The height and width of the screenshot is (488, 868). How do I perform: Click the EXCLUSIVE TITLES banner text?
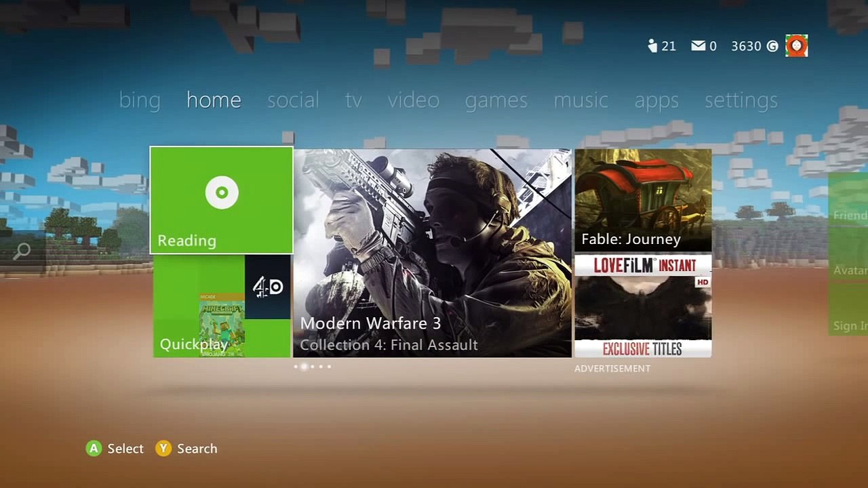(x=642, y=349)
